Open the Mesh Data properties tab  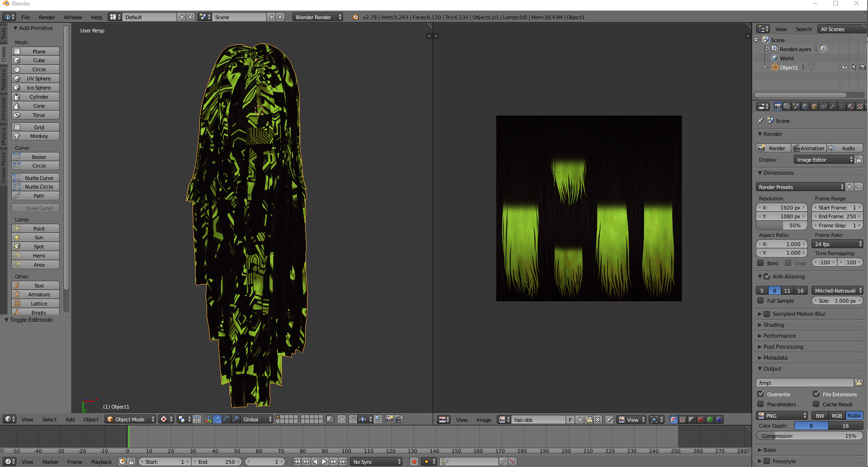842,106
